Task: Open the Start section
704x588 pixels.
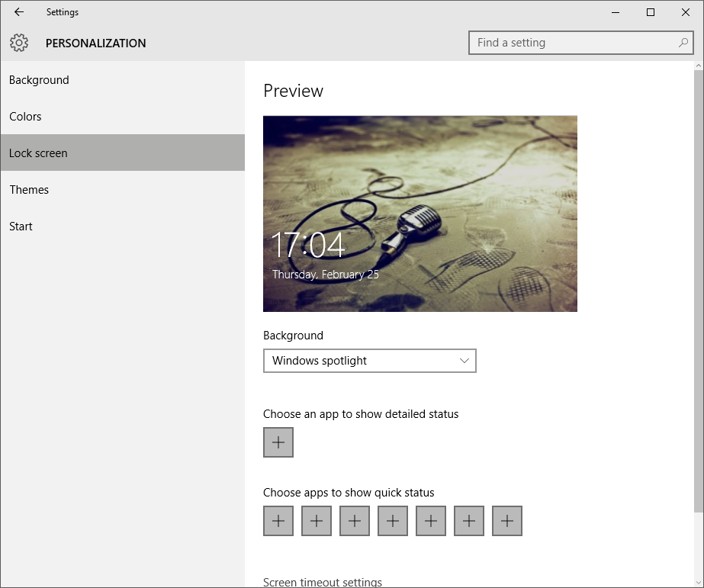Action: (x=123, y=227)
